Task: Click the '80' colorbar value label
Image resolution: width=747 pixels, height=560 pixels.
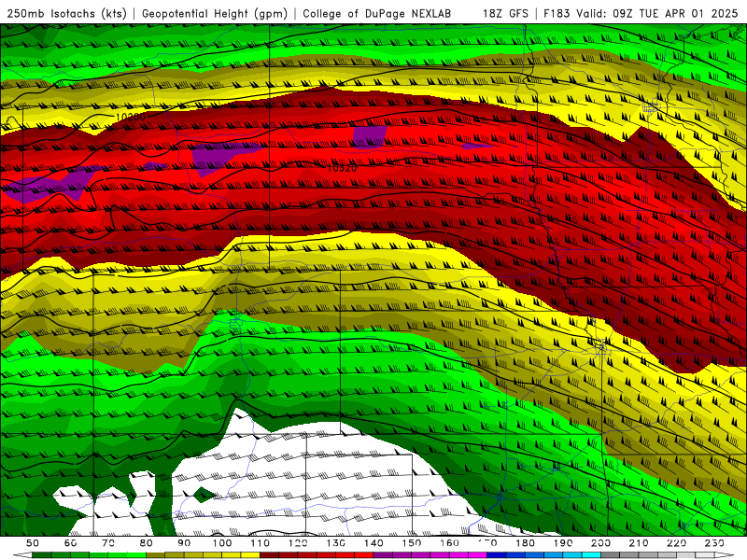Action: tap(147, 543)
